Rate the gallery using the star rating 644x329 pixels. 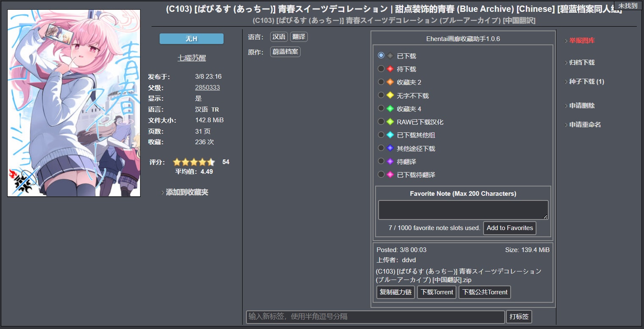tap(194, 162)
